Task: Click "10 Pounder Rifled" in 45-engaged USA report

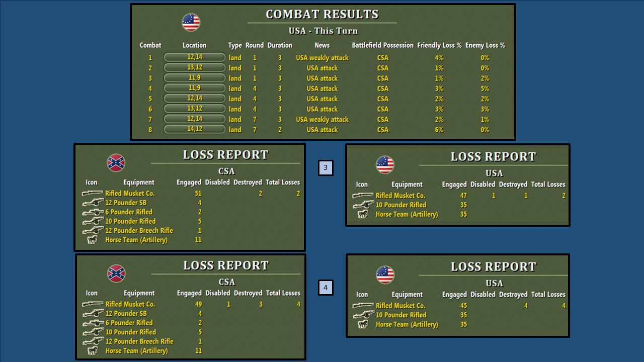Action: (401, 315)
